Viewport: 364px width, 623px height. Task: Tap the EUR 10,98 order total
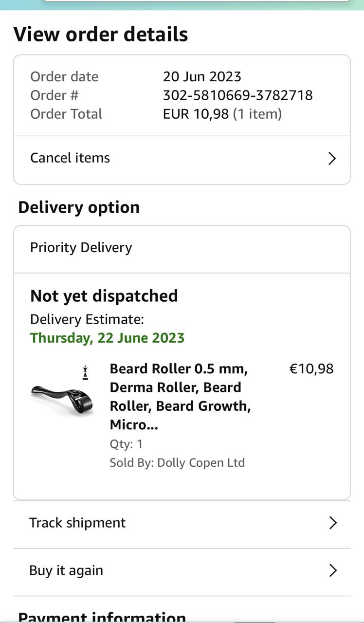pos(196,114)
